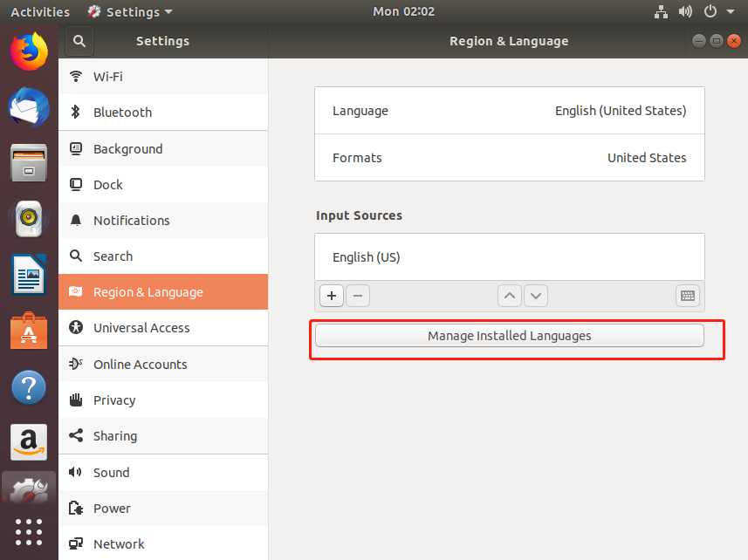
Task: Open clock Mon 02:02 calendar
Action: pyautogui.click(x=403, y=11)
